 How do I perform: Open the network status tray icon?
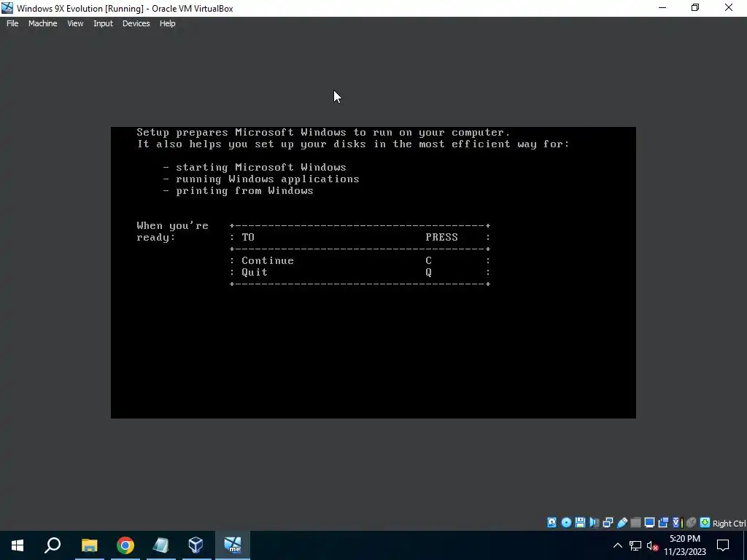click(x=635, y=545)
